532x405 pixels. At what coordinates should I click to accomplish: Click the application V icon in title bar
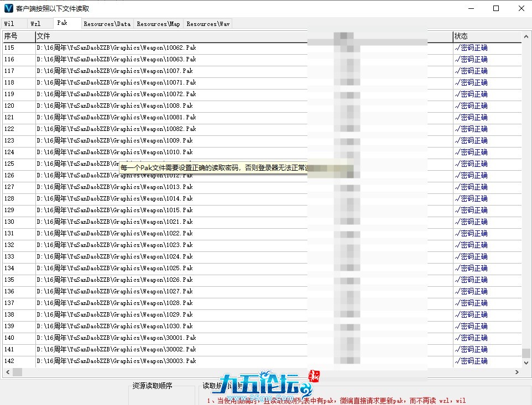(8, 8)
